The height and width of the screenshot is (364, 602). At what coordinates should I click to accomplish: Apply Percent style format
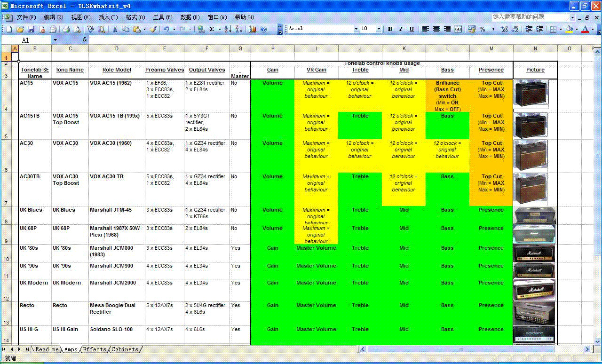click(483, 29)
